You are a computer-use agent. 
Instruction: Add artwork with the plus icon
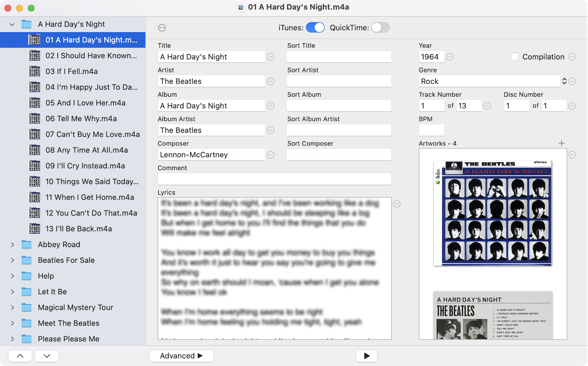click(562, 143)
